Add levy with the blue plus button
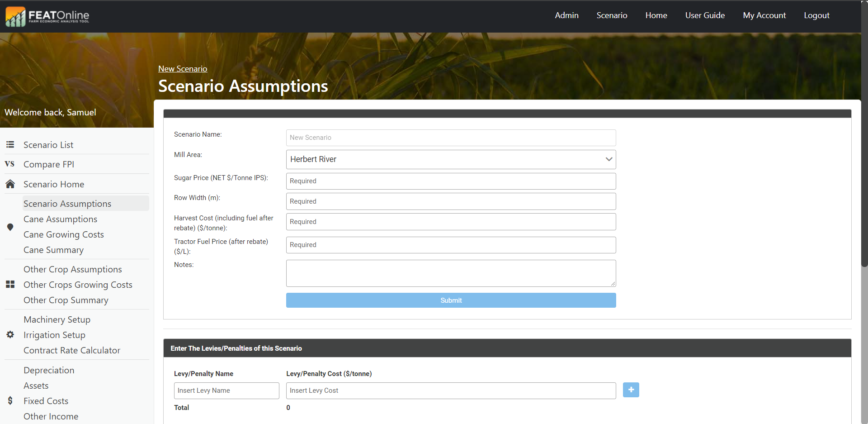The height and width of the screenshot is (424, 868). click(631, 390)
